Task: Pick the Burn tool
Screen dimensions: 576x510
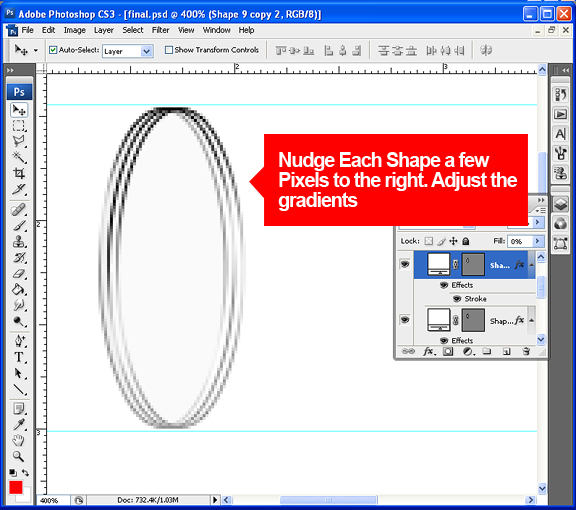Action: [x=19, y=322]
